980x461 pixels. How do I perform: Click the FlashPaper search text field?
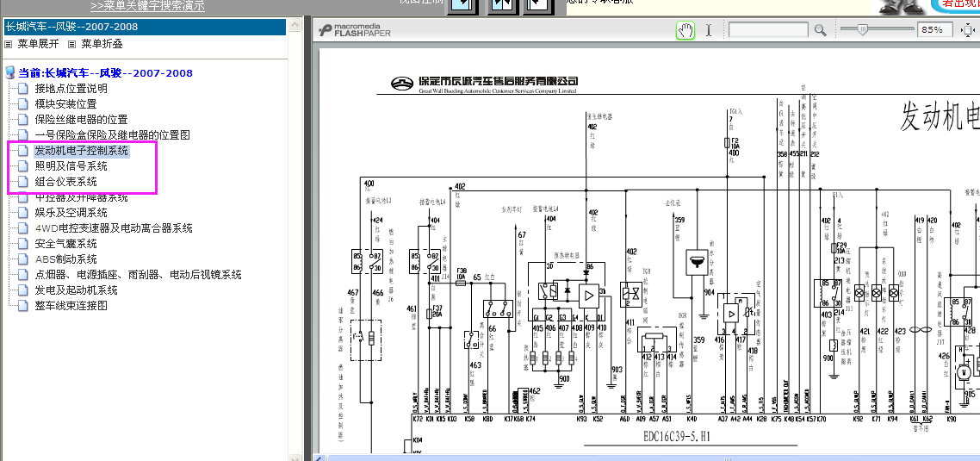[769, 30]
